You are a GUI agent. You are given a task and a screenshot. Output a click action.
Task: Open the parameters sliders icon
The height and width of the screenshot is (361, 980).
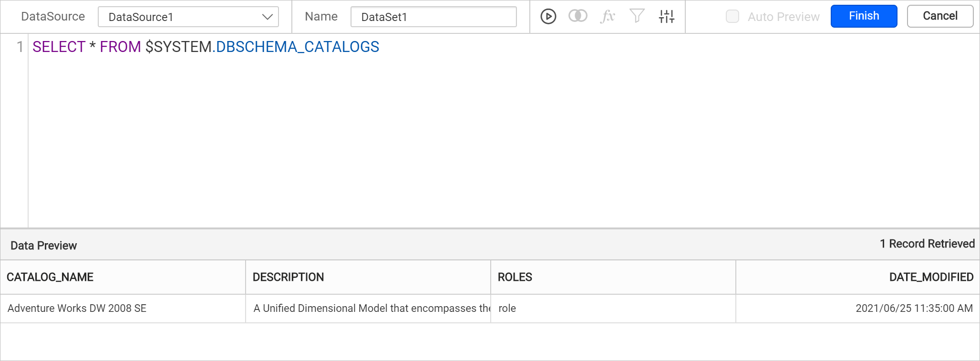click(667, 17)
